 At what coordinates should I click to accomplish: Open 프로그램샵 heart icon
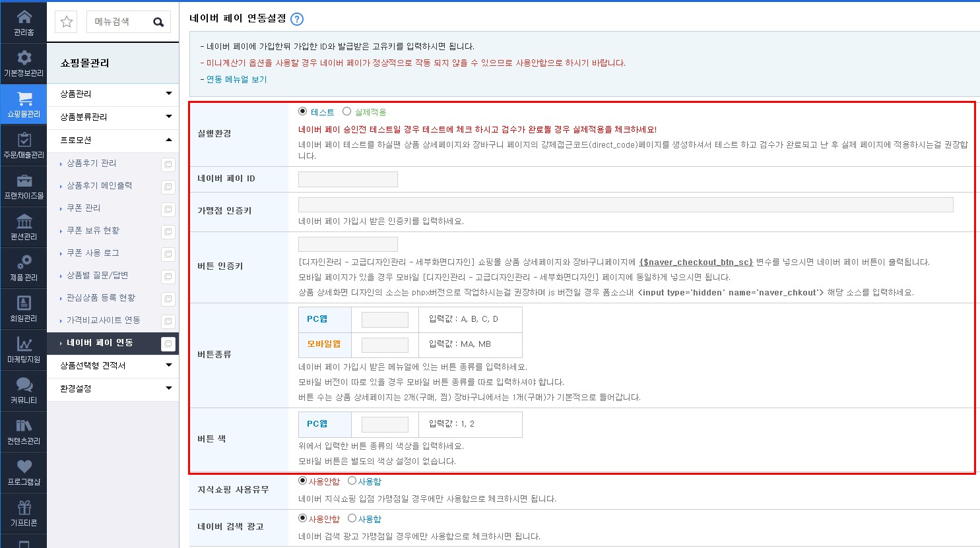24,467
